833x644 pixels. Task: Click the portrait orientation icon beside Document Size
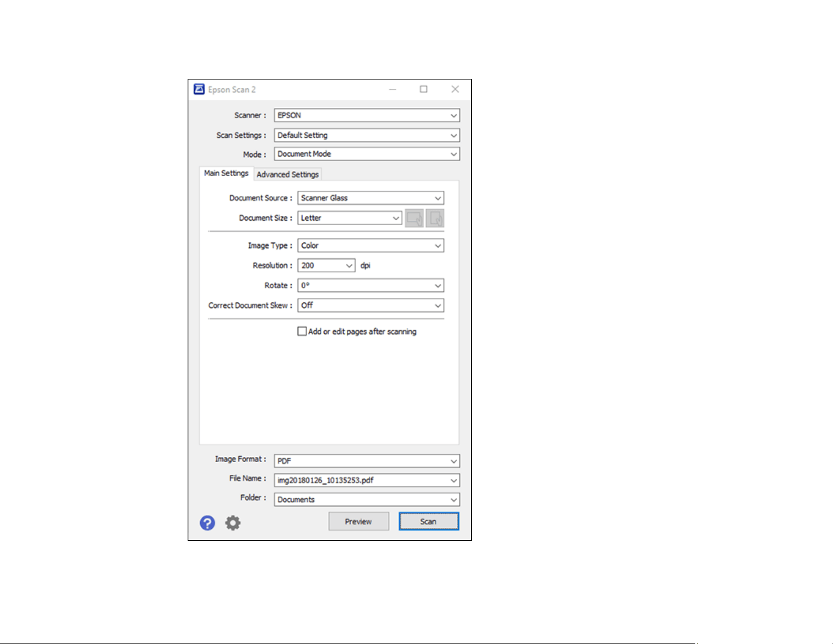(x=435, y=218)
